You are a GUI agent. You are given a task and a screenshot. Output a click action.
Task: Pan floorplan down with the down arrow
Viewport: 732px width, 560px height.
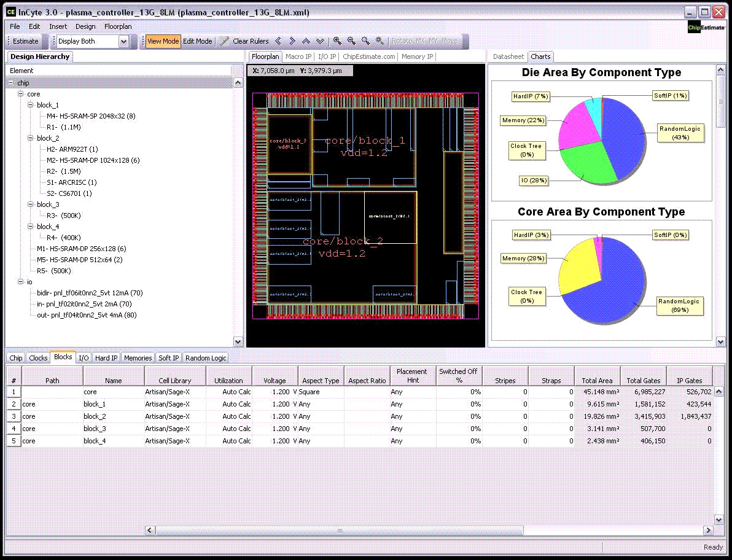point(320,41)
